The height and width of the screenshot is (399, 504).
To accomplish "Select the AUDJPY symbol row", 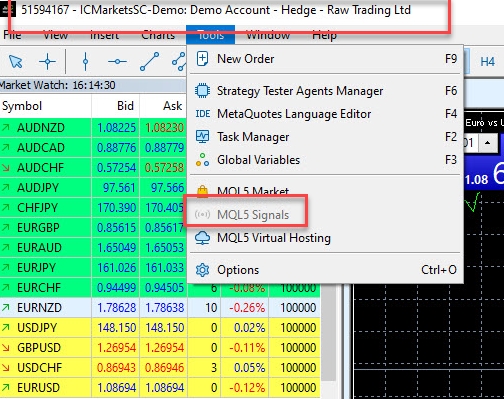I will [93, 188].
